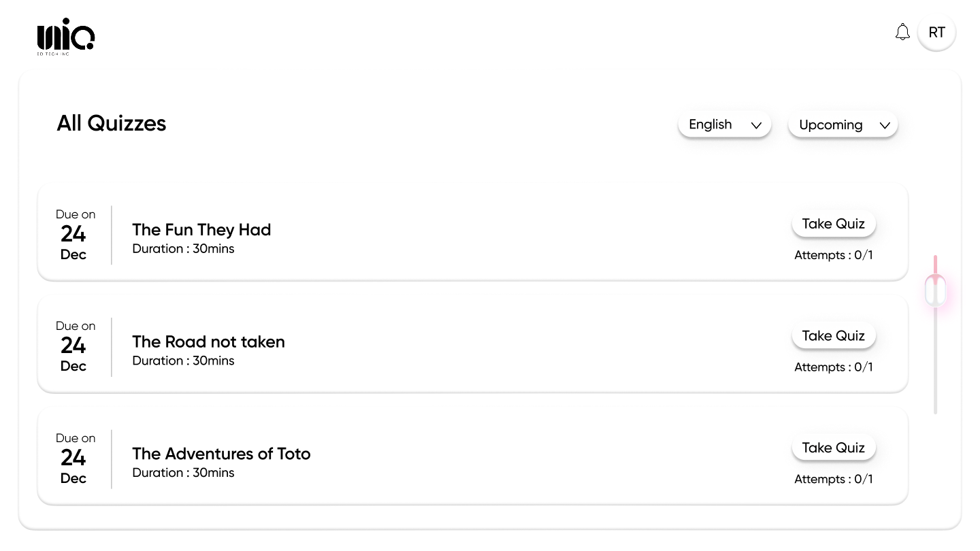980x551 pixels.
Task: Open the RT profile avatar
Action: (936, 32)
